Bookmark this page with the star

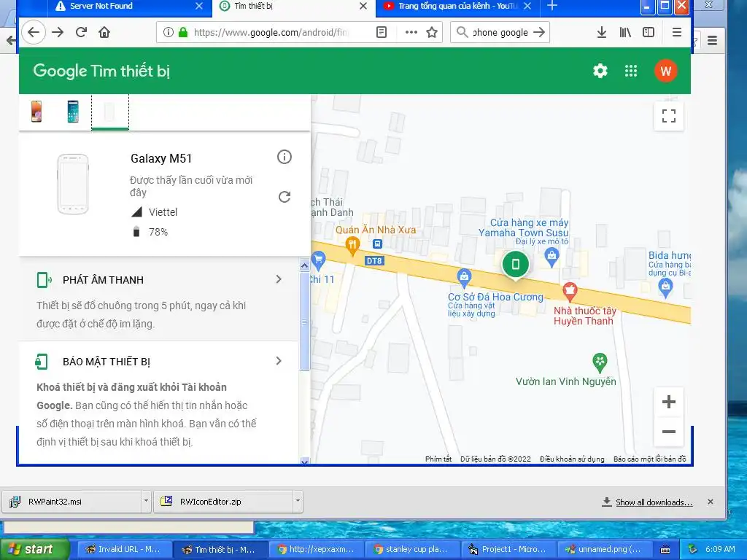tap(432, 32)
